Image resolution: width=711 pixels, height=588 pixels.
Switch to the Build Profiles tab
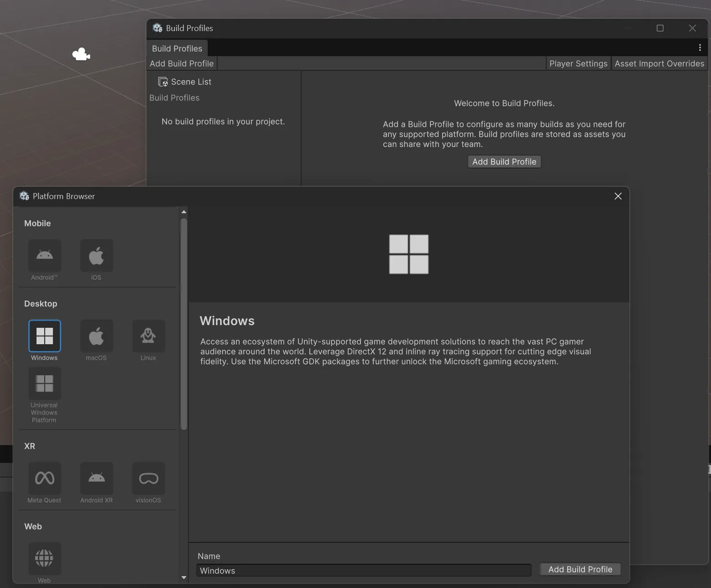coord(177,48)
